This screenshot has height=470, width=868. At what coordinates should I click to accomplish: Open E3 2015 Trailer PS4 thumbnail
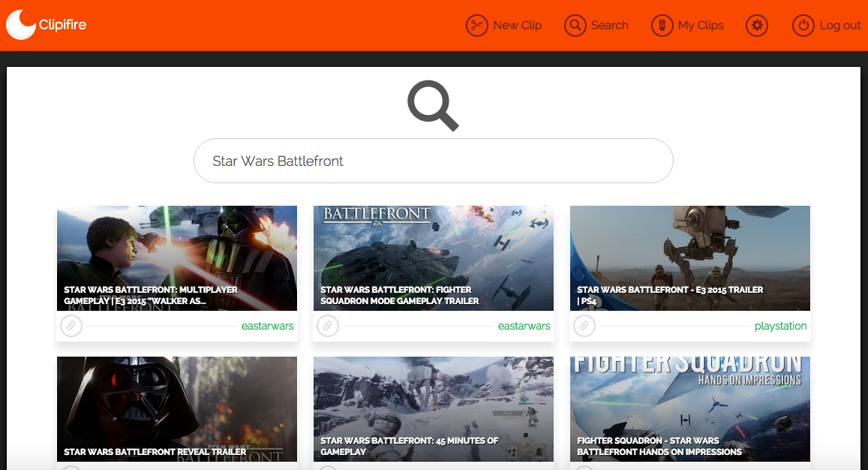pos(690,258)
